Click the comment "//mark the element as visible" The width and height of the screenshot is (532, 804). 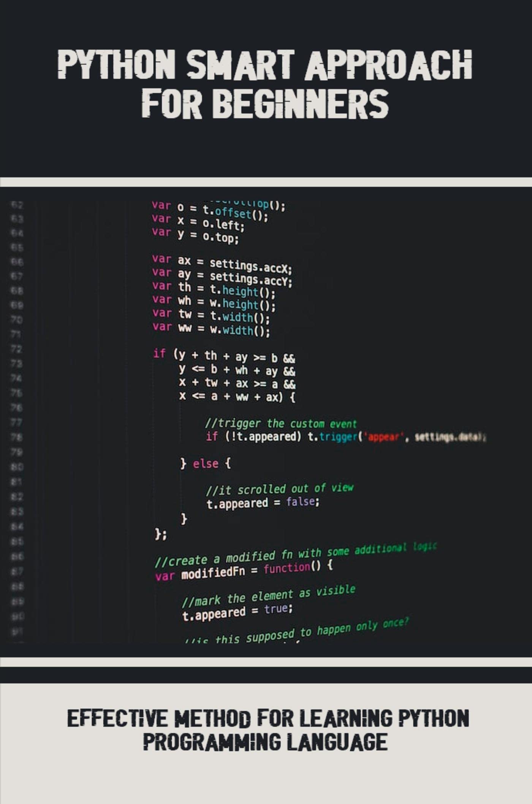pos(269,597)
